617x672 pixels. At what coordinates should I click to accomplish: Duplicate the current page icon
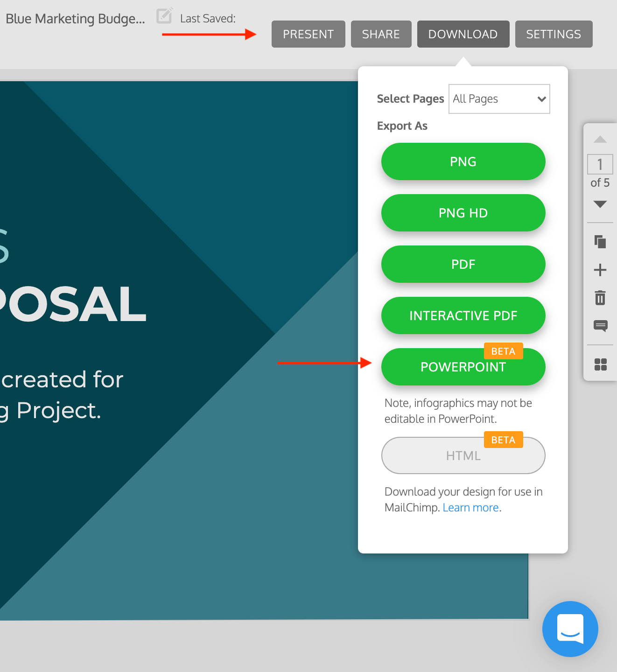point(600,242)
